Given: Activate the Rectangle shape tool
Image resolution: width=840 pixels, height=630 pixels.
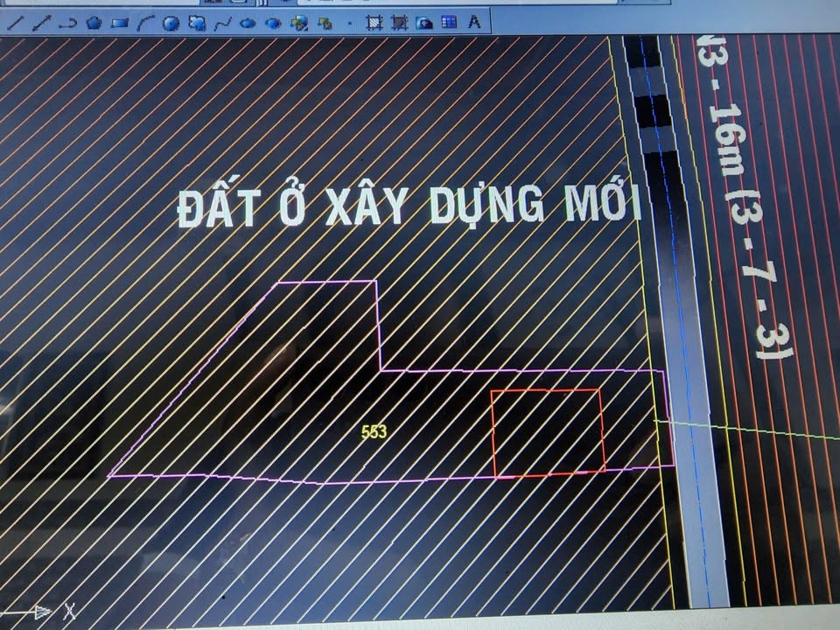Looking at the screenshot, I should coord(121,24).
